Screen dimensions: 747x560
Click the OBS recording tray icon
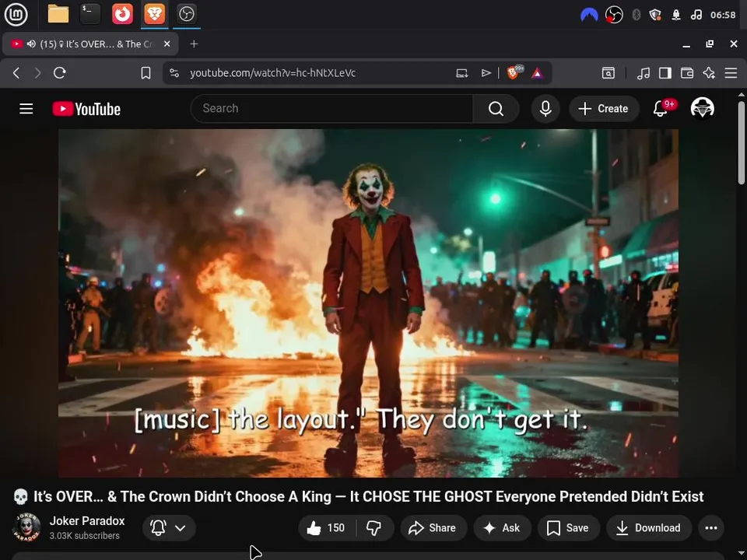pos(614,15)
